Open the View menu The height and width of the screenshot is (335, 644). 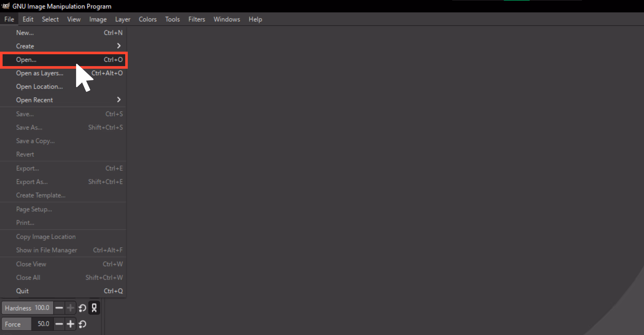point(74,19)
